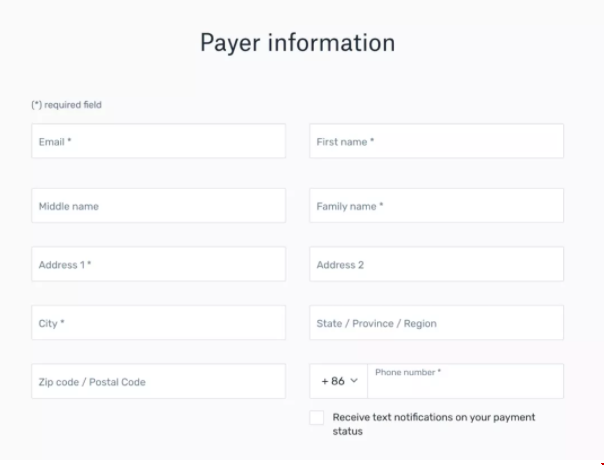Click the +86 country code text
This screenshot has height=465, width=604.
click(x=333, y=381)
